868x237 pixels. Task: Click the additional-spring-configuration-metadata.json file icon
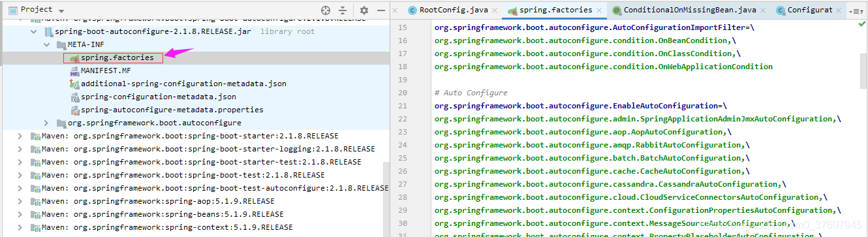click(74, 84)
